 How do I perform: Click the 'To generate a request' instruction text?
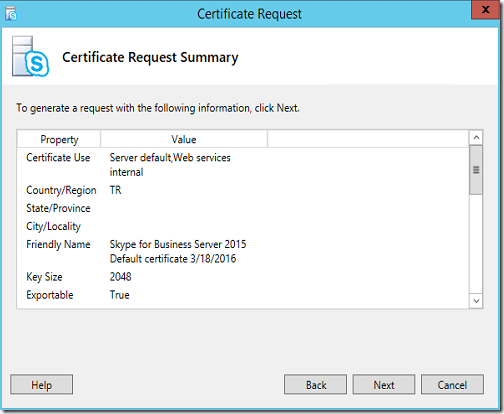[x=158, y=108]
